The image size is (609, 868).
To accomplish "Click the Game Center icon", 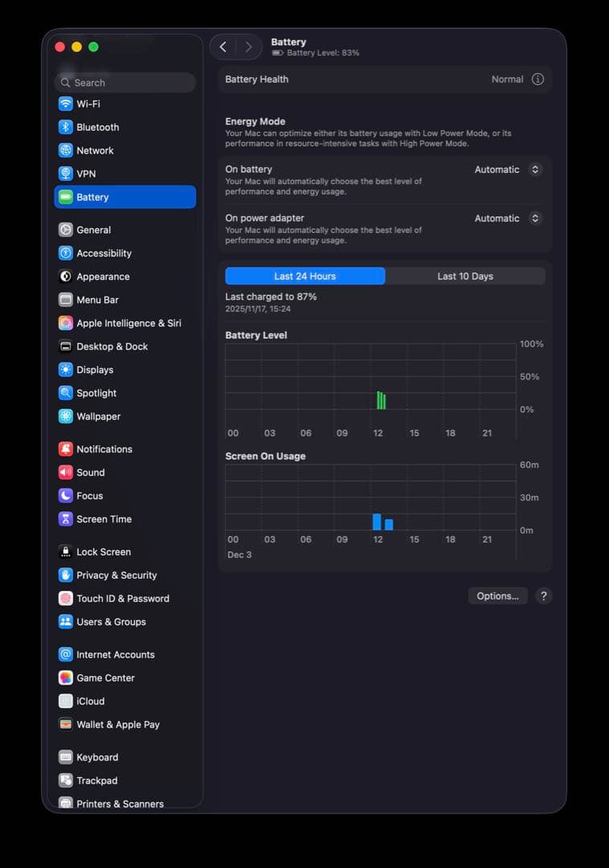I will click(x=66, y=678).
